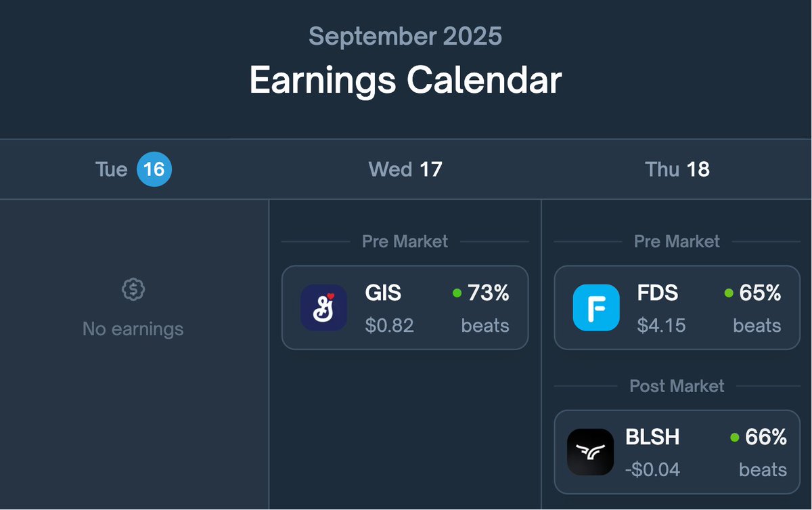Switch to the Wed 17 column header
The height and width of the screenshot is (510, 812).
pyautogui.click(x=405, y=169)
